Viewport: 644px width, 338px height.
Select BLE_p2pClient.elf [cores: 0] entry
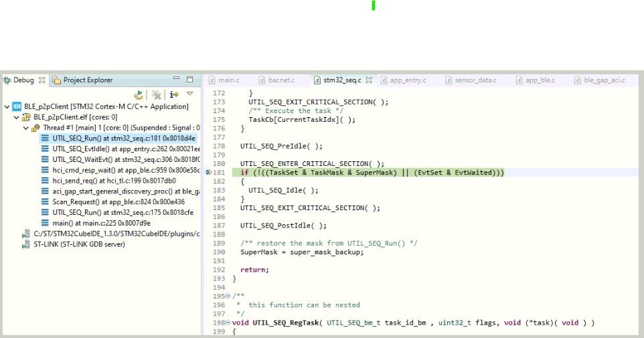76,117
